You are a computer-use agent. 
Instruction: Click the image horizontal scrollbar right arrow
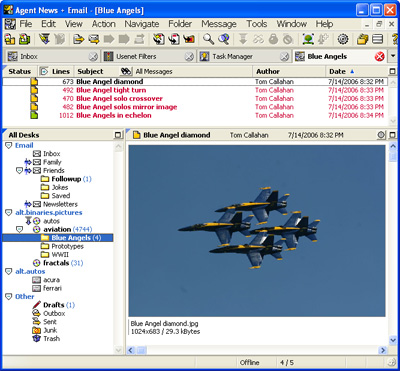pos(383,350)
